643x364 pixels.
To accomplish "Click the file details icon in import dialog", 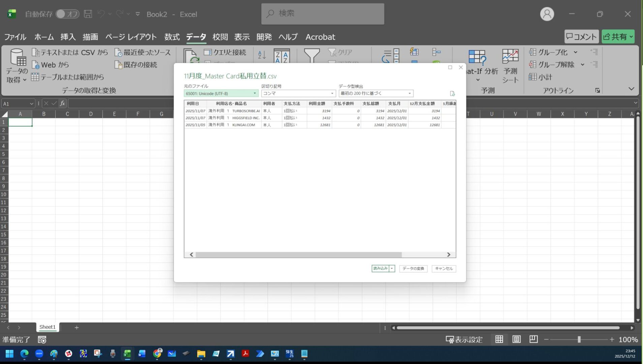I will (452, 94).
